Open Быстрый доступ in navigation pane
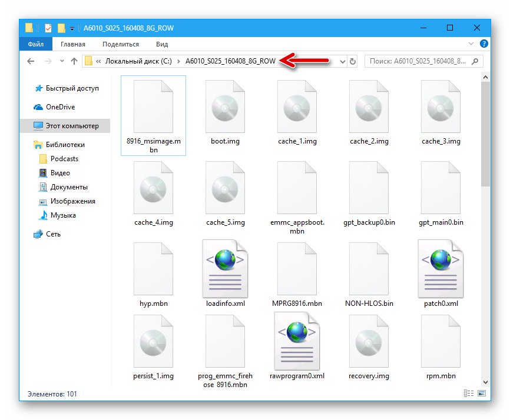Image resolution: width=510 pixels, height=420 pixels. point(67,88)
